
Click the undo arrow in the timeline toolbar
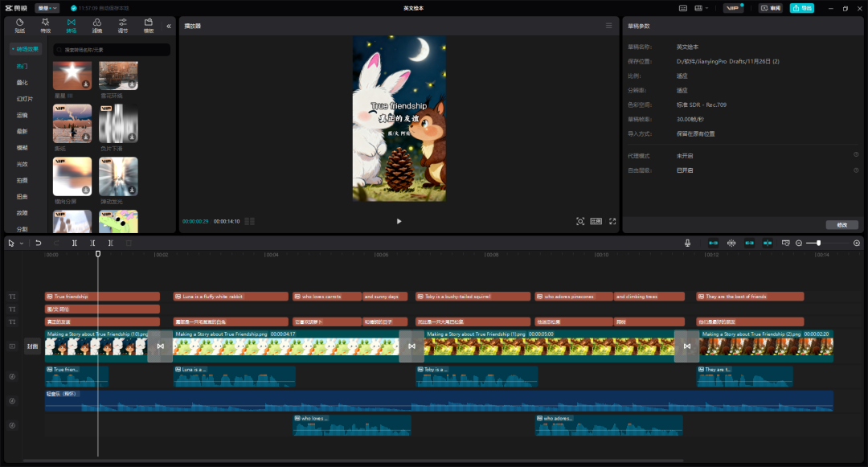click(38, 243)
